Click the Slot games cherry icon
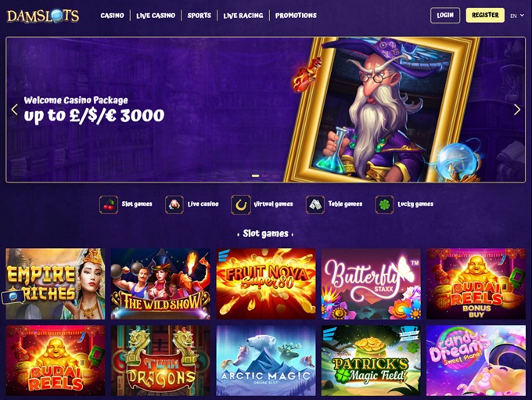This screenshot has height=400, width=532. tap(109, 205)
